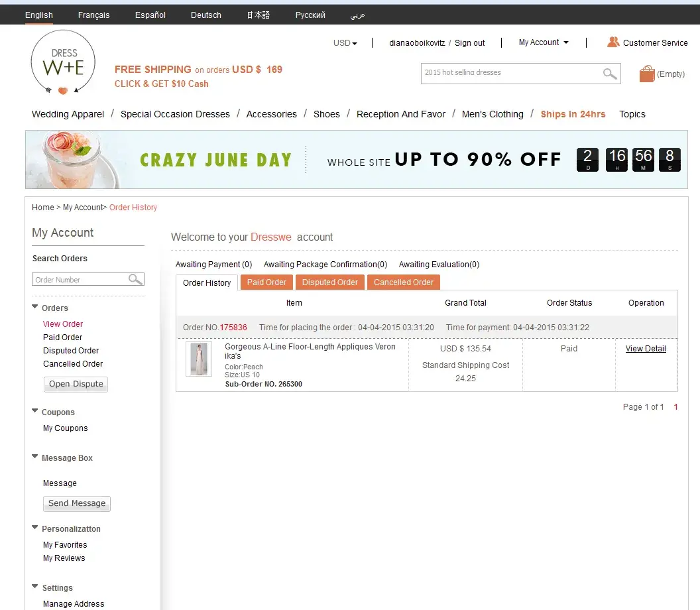Open Special Occasion Dresses category

coord(175,114)
